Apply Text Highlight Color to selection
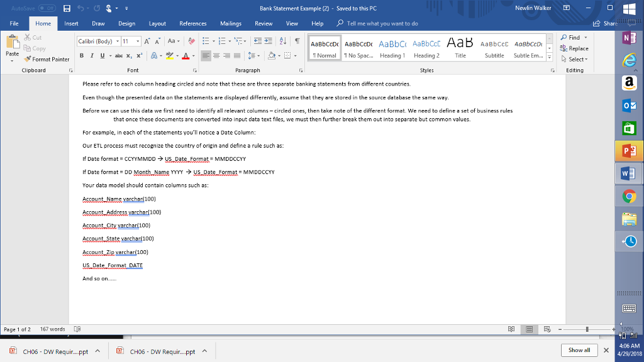Viewport: 644px width, 362px height. (170, 56)
